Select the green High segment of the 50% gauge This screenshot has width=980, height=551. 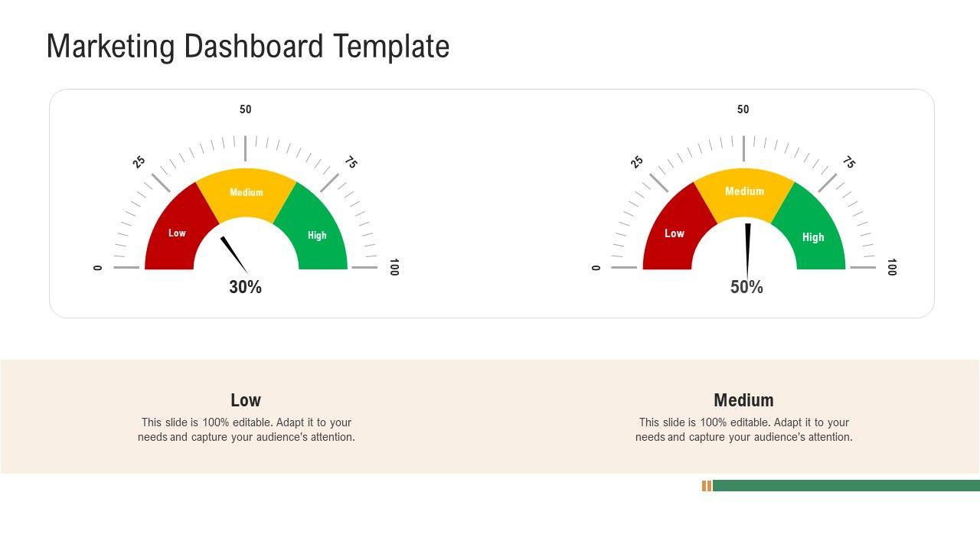tap(813, 236)
